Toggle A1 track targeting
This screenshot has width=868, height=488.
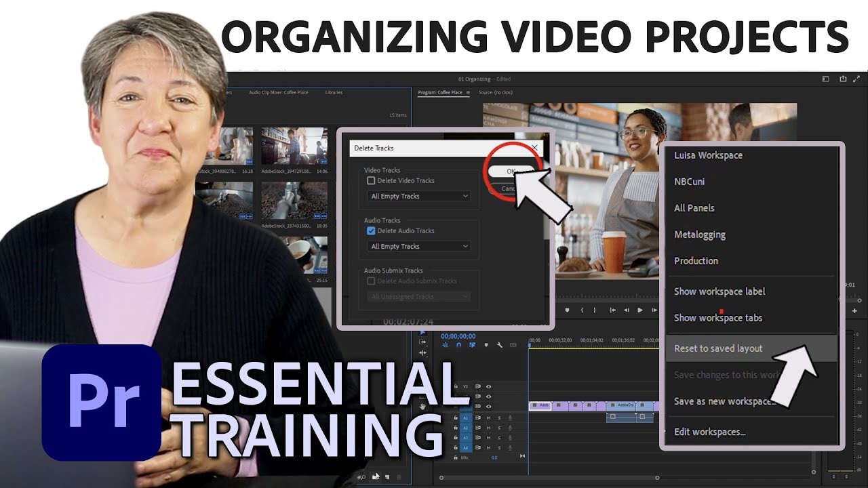tap(466, 418)
